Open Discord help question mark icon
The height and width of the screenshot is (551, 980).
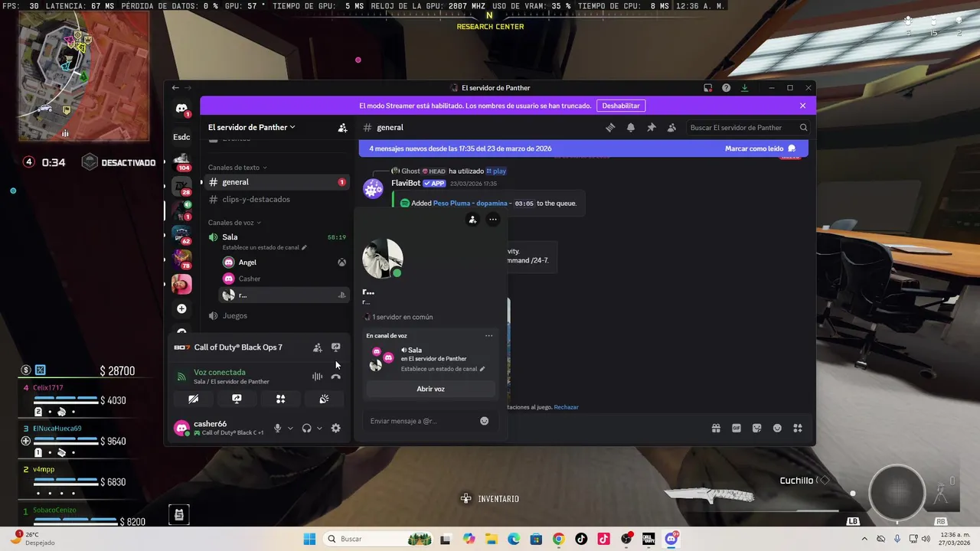coord(726,88)
